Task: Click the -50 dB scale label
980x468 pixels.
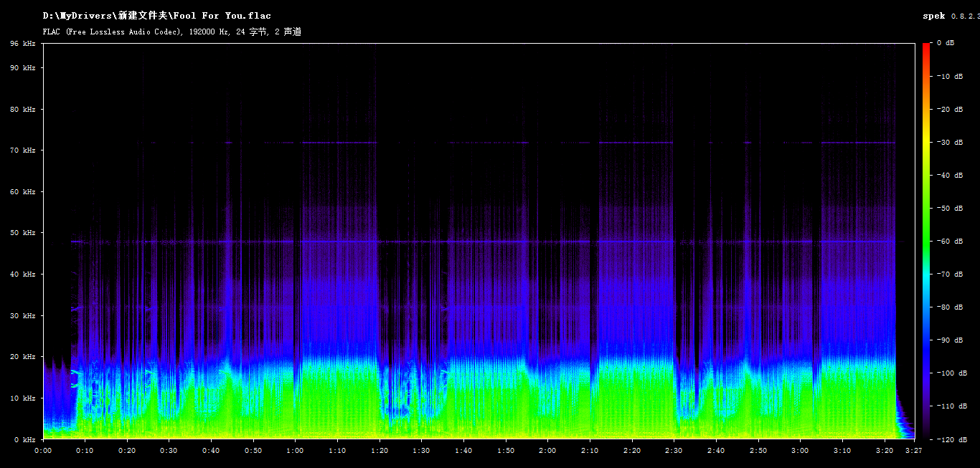Action: pyautogui.click(x=948, y=209)
